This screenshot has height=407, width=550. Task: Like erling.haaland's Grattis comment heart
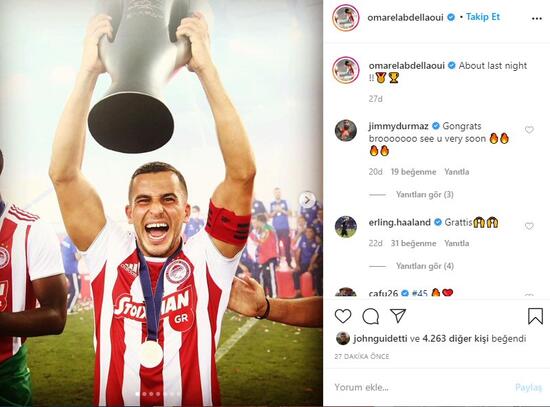pyautogui.click(x=529, y=226)
